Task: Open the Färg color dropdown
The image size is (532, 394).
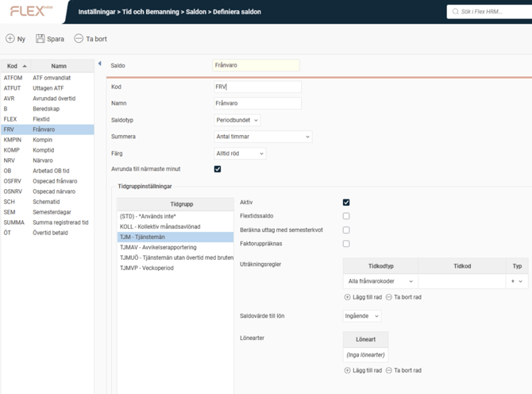Action: point(240,153)
